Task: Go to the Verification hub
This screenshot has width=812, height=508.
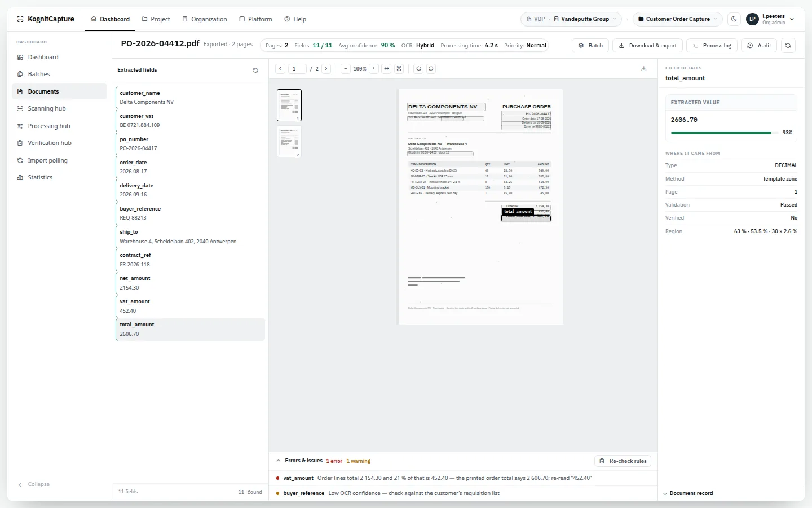Action: click(59, 143)
